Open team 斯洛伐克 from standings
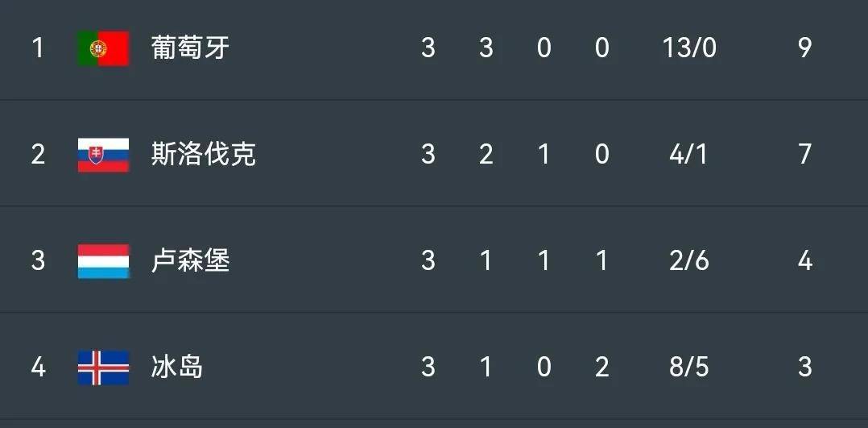 coord(203,155)
